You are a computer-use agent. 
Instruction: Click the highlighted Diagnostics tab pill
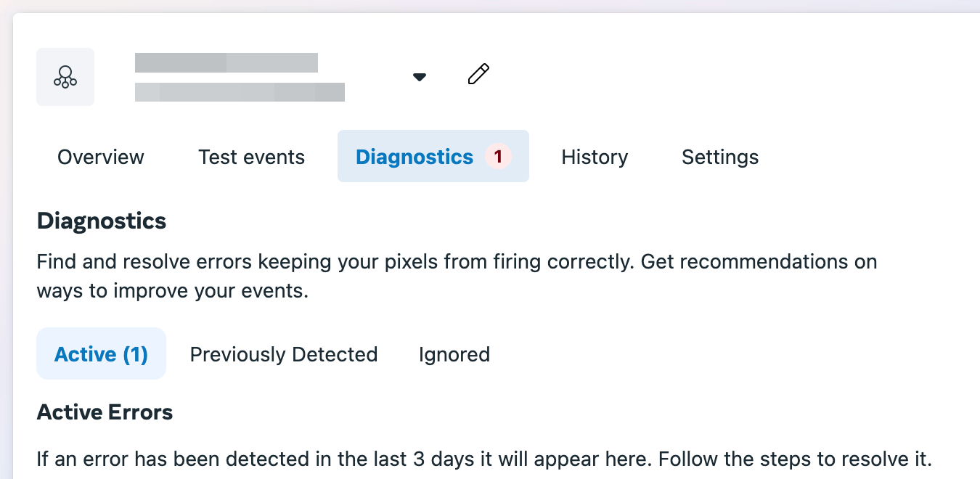[x=433, y=156]
